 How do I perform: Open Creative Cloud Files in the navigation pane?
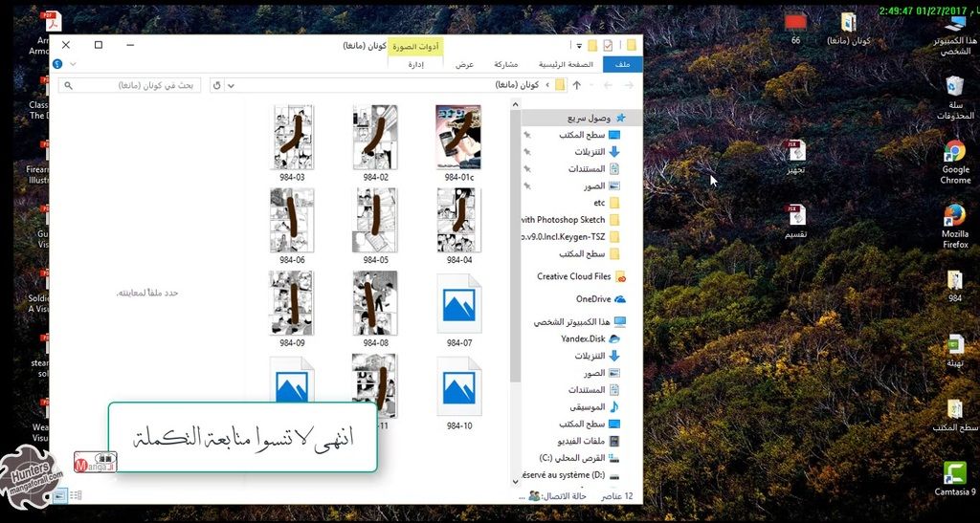(x=581, y=276)
